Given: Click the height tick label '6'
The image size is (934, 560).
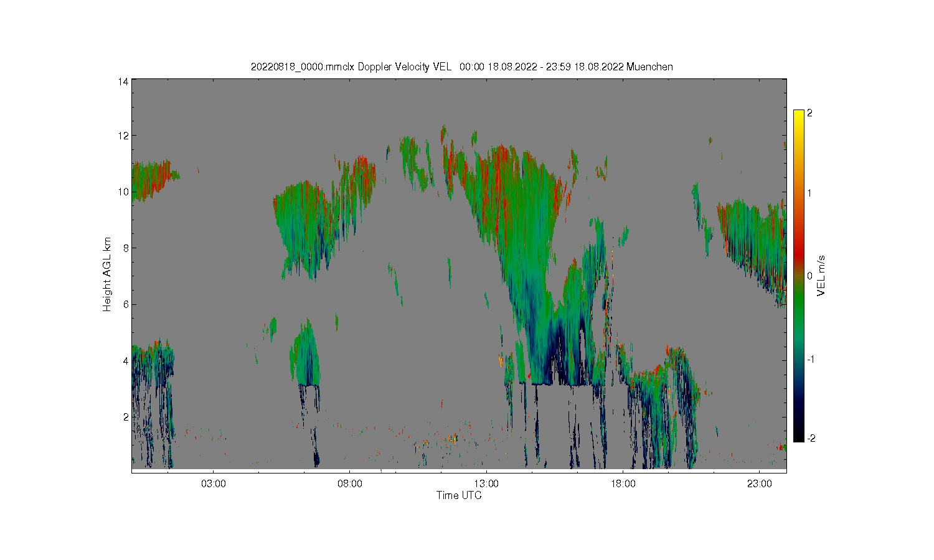Looking at the screenshot, I should (x=126, y=304).
